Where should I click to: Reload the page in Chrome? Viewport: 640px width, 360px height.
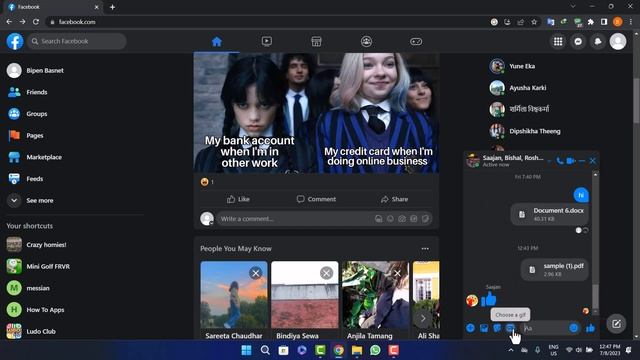point(36,22)
